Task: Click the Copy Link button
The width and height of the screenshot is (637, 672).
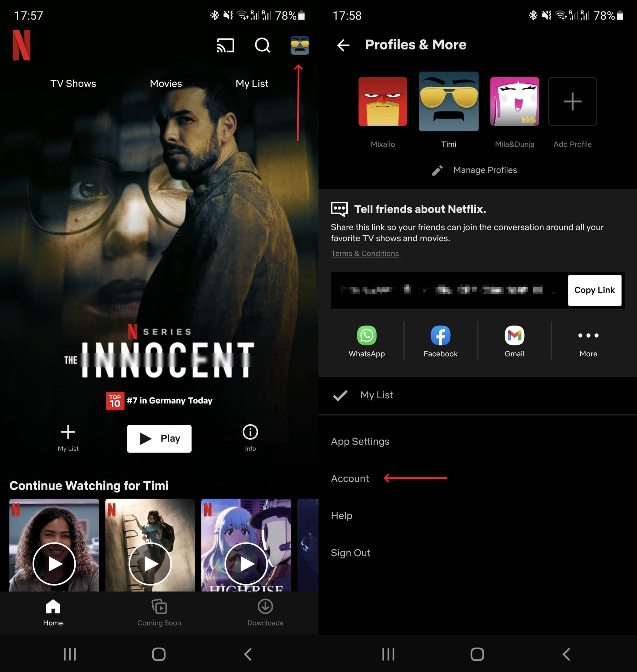Action: click(x=594, y=290)
